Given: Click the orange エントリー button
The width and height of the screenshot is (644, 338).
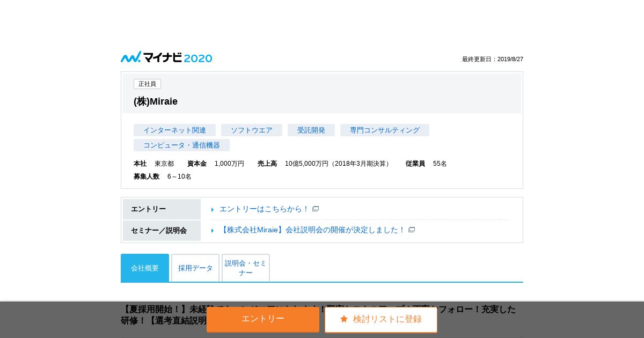Looking at the screenshot, I should (x=263, y=319).
